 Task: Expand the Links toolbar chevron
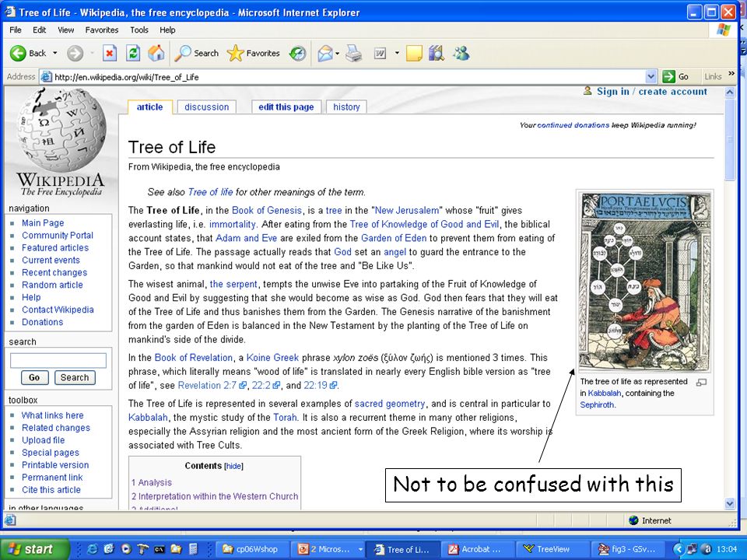(x=731, y=73)
